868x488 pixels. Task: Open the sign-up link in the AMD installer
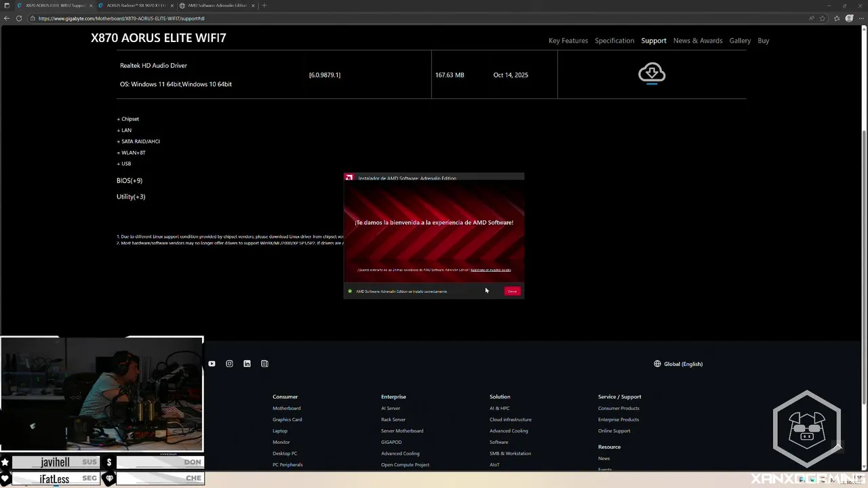click(490, 270)
